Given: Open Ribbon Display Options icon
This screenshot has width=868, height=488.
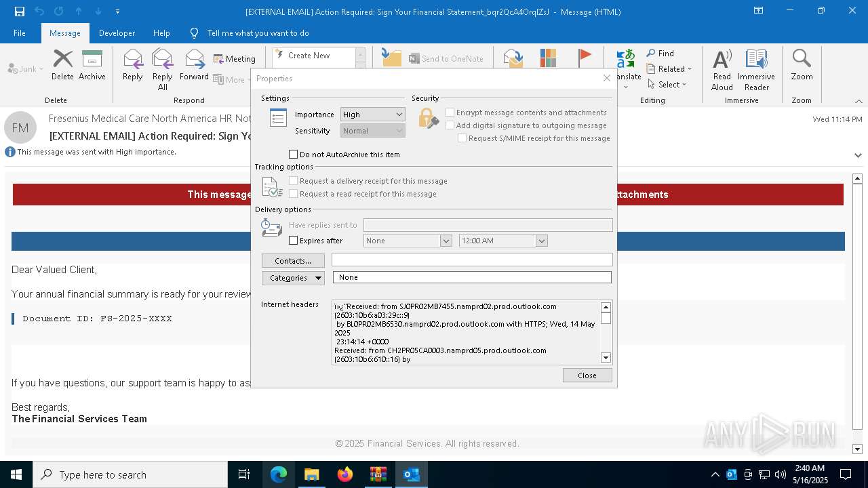Looking at the screenshot, I should (758, 11).
